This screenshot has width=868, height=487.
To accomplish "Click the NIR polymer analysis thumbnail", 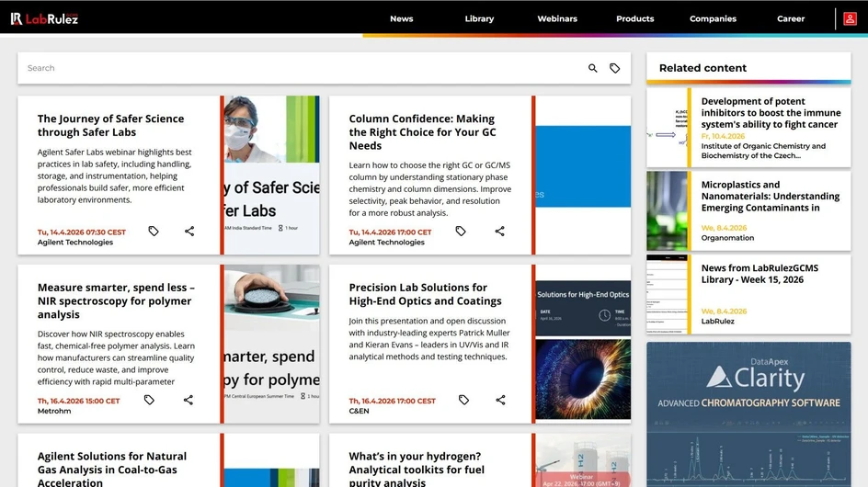I will click(x=272, y=344).
